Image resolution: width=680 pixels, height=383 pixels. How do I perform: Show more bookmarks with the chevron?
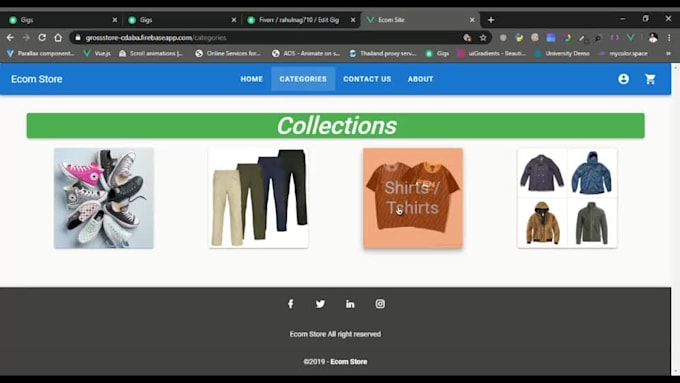tap(668, 53)
